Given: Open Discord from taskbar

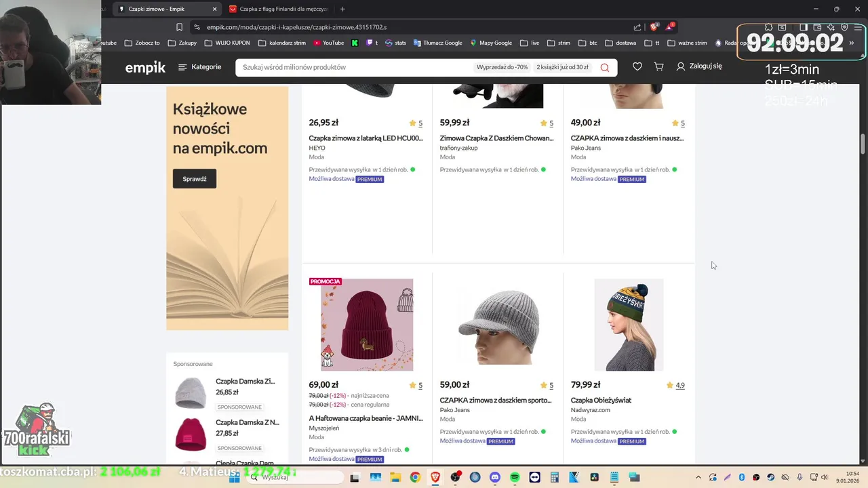Looking at the screenshot, I should 494,478.
